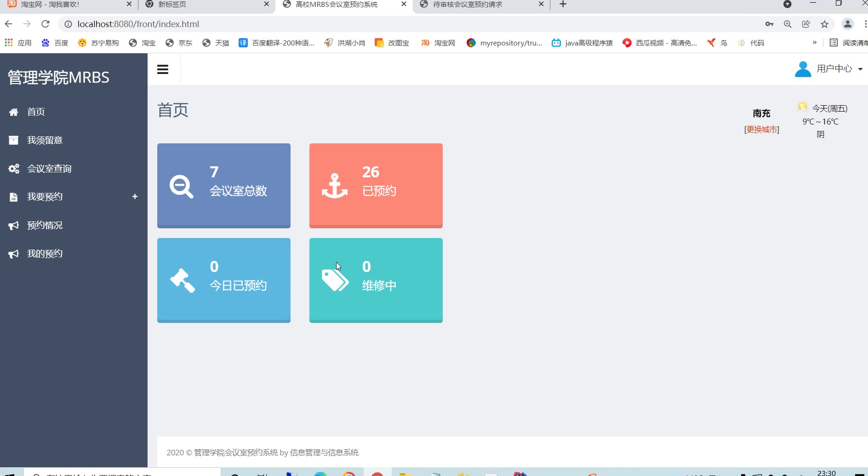Click the home icon beside 首页

click(x=14, y=112)
